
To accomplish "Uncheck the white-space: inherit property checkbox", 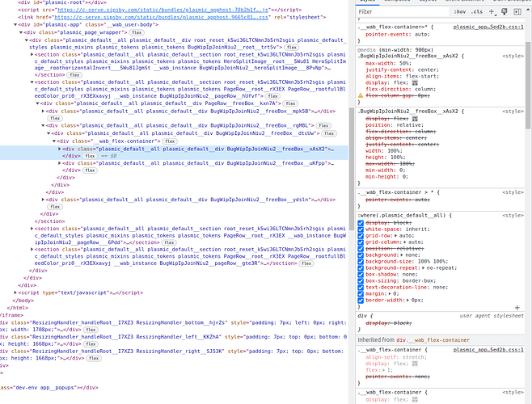I will 361,230.
